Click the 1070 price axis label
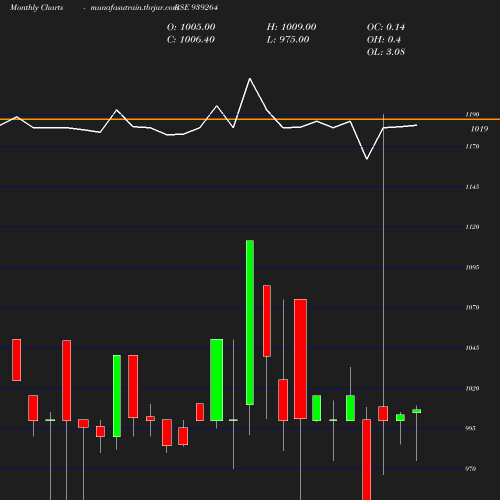 coord(472,307)
